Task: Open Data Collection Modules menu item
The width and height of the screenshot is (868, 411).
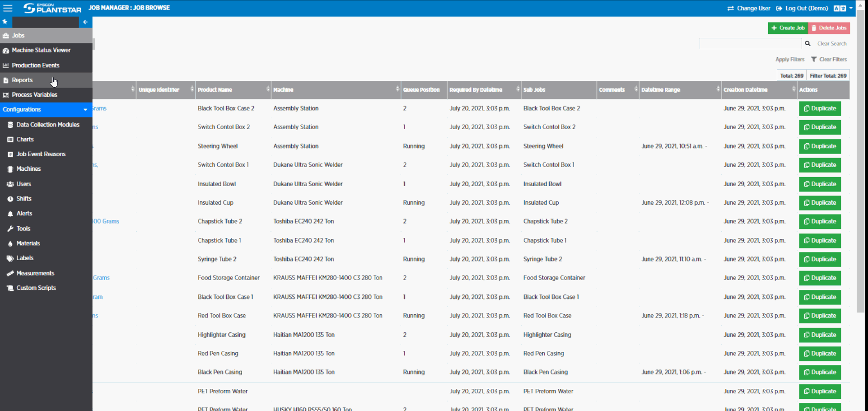Action: [x=46, y=125]
